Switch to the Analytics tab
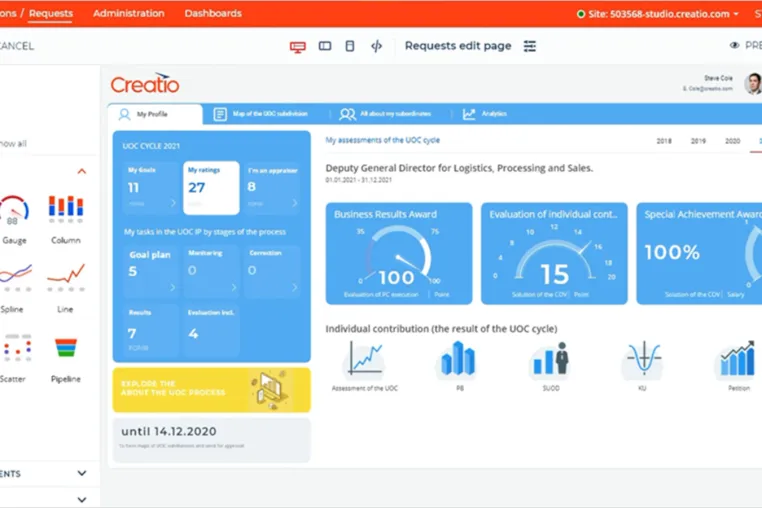Screen dimensions: 762x508 pos(485,114)
